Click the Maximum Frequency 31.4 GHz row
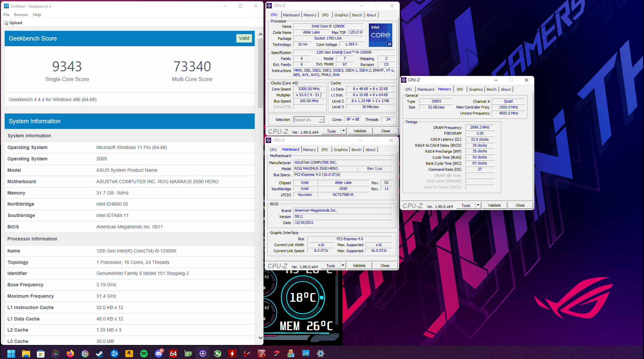644x359 pixels. pos(130,296)
